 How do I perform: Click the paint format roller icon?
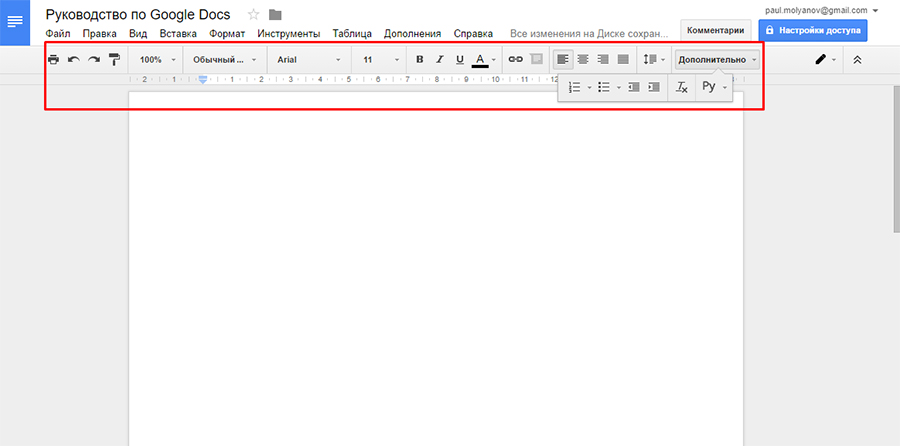point(114,60)
